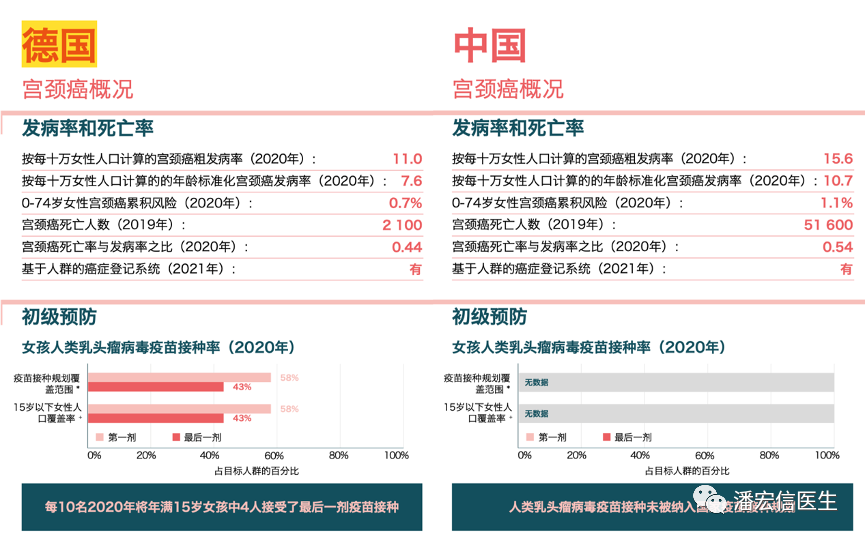Click China 宫颈癌死亡率与发病率之比 row label
This screenshot has width=866, height=539.
point(566,247)
